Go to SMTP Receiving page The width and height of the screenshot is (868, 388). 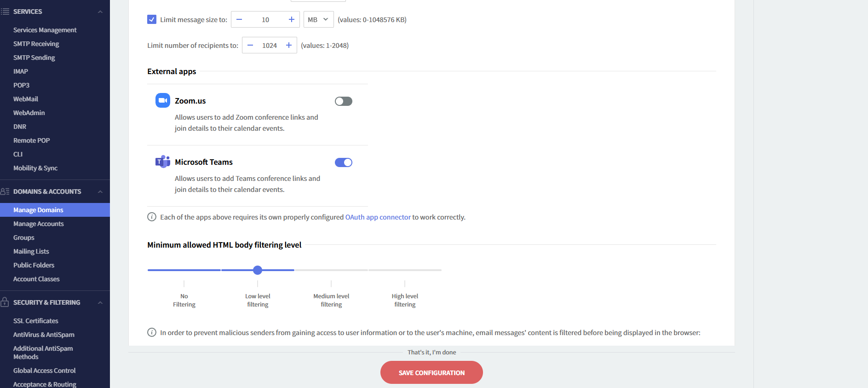36,44
